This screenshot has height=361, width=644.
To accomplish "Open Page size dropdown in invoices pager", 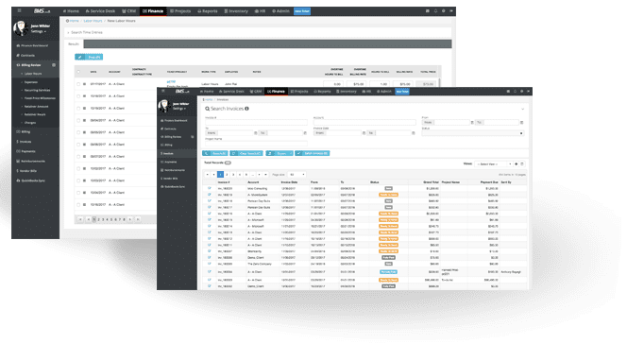I will point(297,175).
